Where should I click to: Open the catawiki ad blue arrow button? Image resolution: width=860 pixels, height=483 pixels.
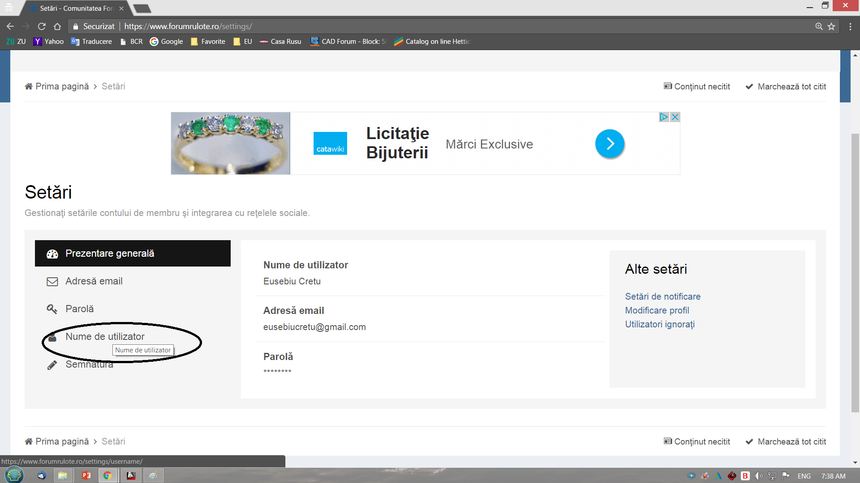coord(610,144)
